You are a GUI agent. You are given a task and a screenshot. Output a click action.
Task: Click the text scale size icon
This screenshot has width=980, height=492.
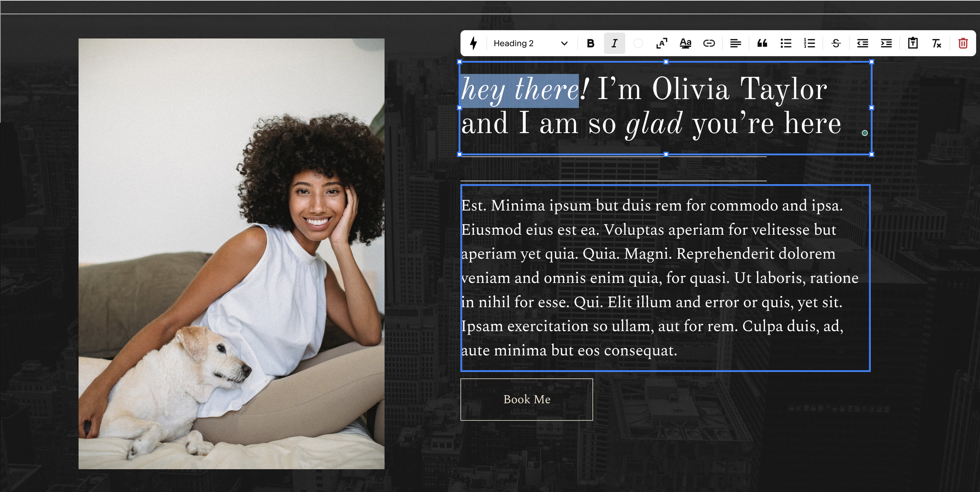pyautogui.click(x=662, y=43)
